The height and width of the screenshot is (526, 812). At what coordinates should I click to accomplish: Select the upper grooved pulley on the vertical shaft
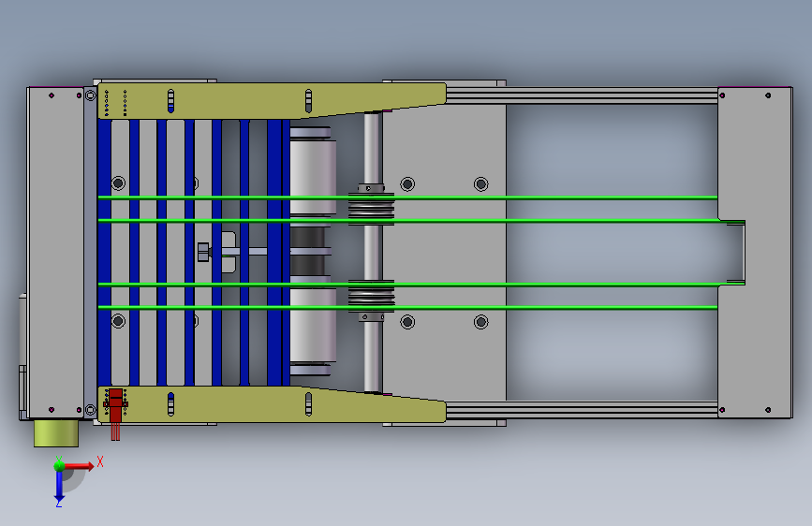[371, 209]
